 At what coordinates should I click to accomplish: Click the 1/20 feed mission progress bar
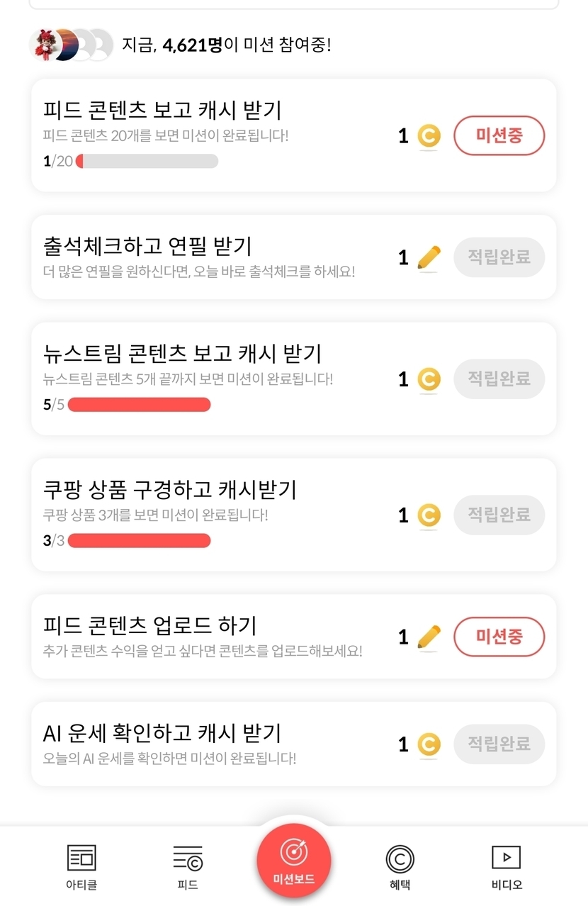[x=147, y=161]
